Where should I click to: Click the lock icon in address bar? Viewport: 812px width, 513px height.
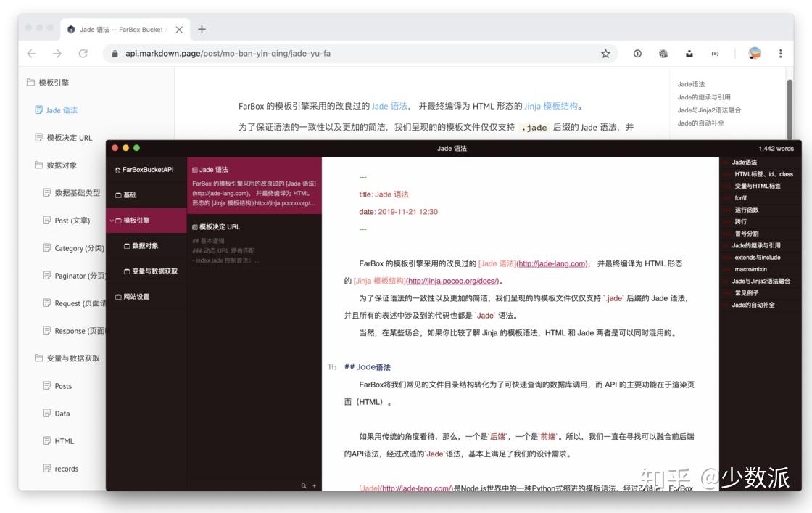pos(115,54)
